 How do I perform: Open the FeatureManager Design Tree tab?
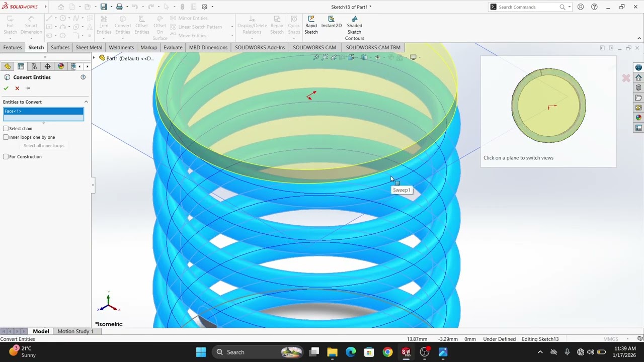(8, 66)
